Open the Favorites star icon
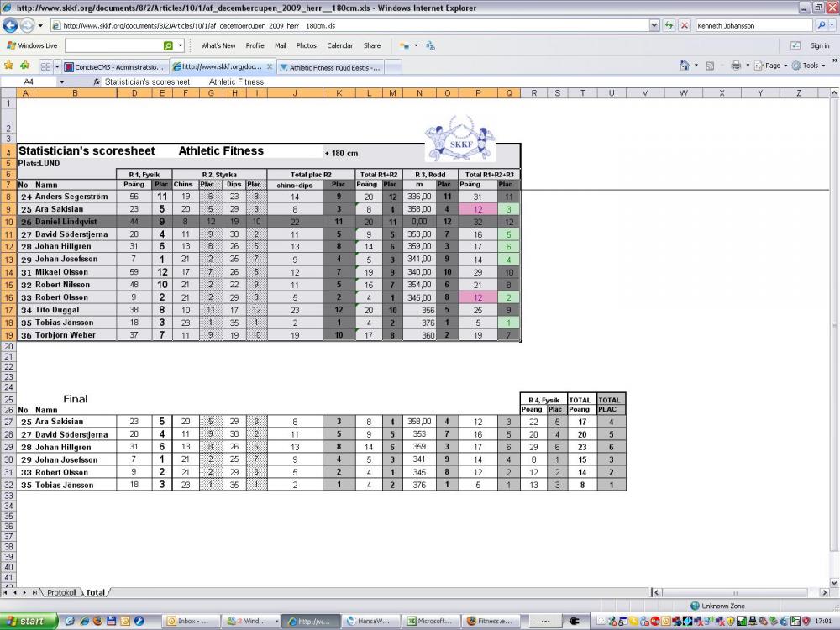840x630 pixels. tap(9, 66)
